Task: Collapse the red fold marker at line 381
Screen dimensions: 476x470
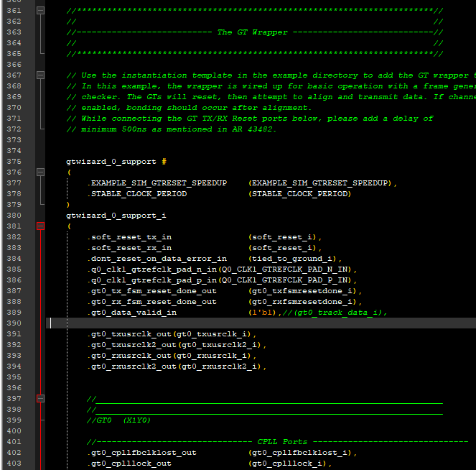Action: coord(40,226)
